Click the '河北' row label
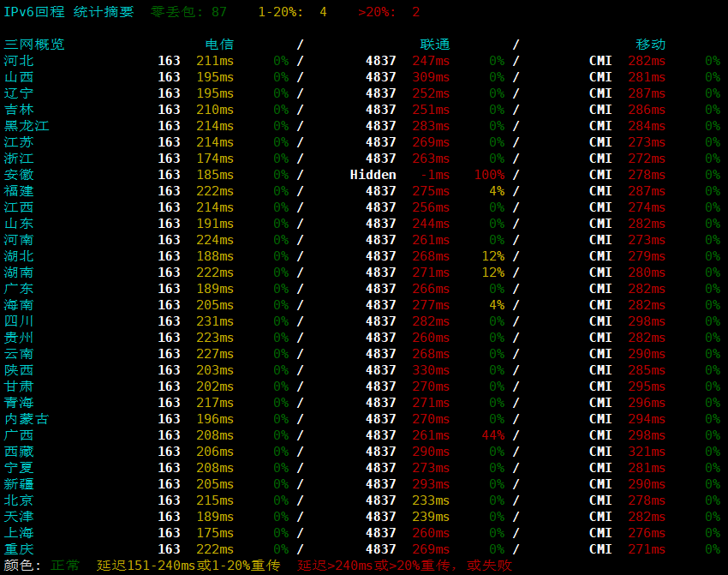This screenshot has width=728, height=575. tap(19, 61)
